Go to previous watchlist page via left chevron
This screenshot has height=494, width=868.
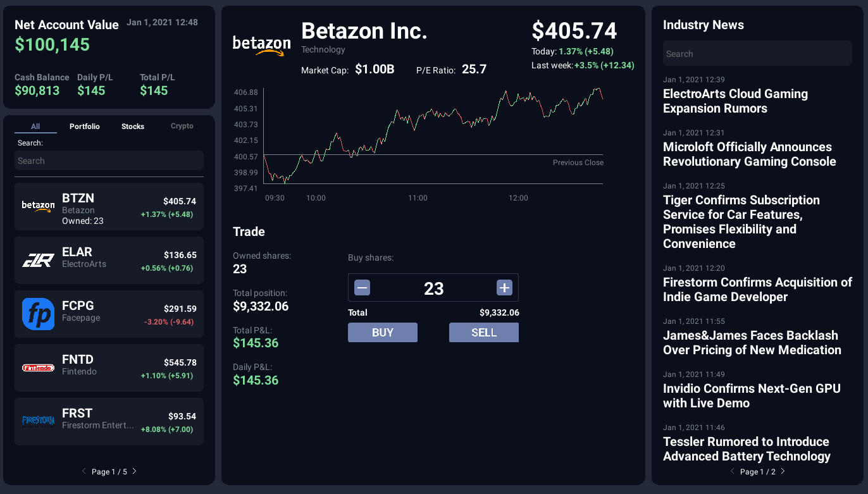(83, 471)
